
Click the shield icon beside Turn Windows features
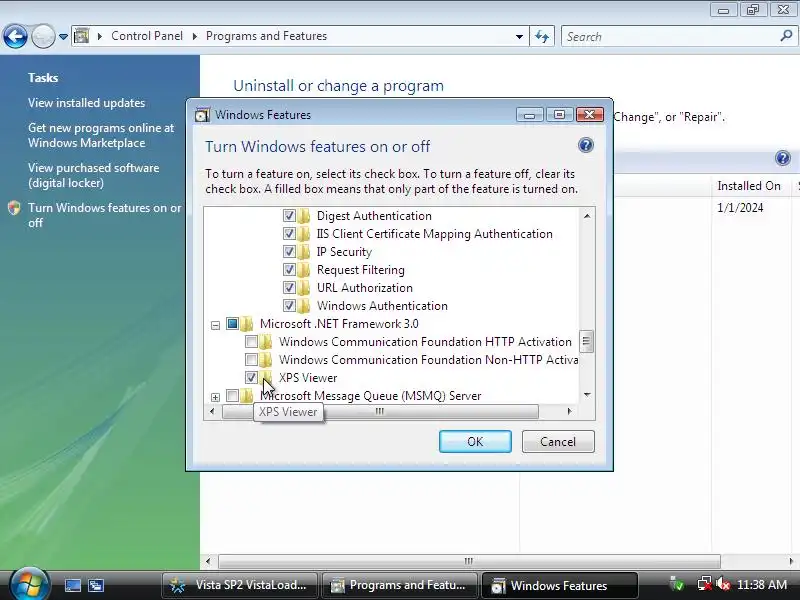(14, 208)
